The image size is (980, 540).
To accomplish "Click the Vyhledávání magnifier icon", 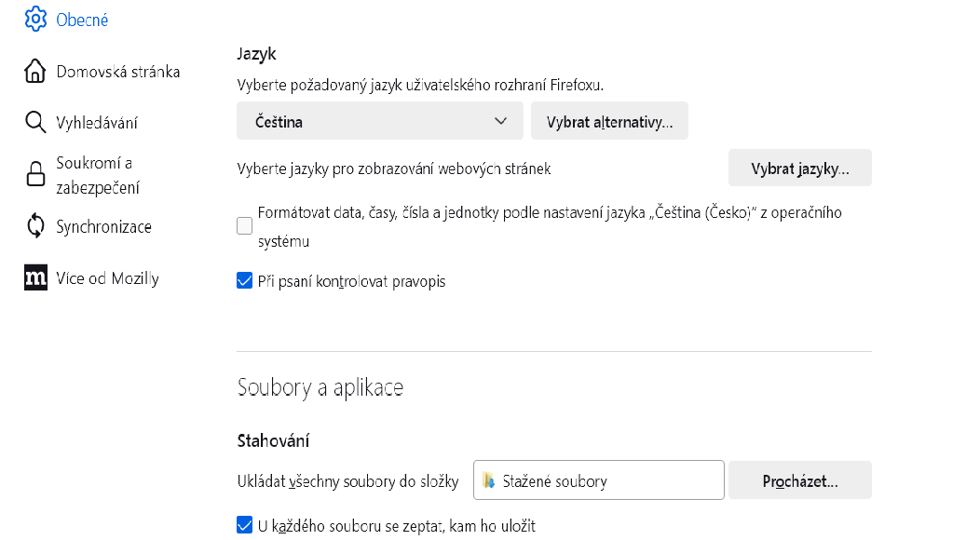I will pyautogui.click(x=35, y=123).
